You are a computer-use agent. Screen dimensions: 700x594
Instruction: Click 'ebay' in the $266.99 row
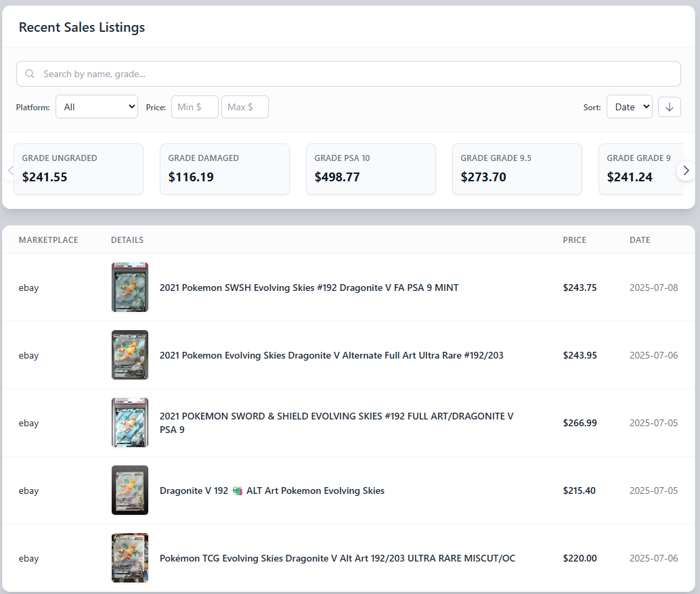28,424
